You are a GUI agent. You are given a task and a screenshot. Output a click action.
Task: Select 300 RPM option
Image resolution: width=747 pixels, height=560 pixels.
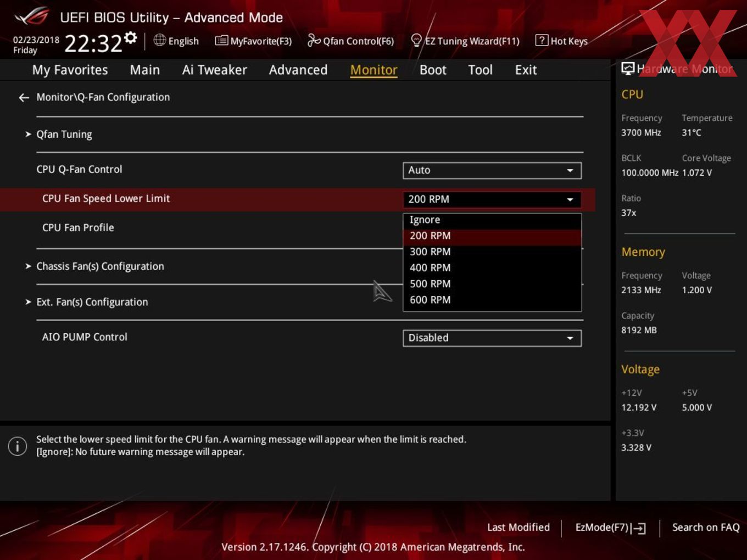coord(492,251)
